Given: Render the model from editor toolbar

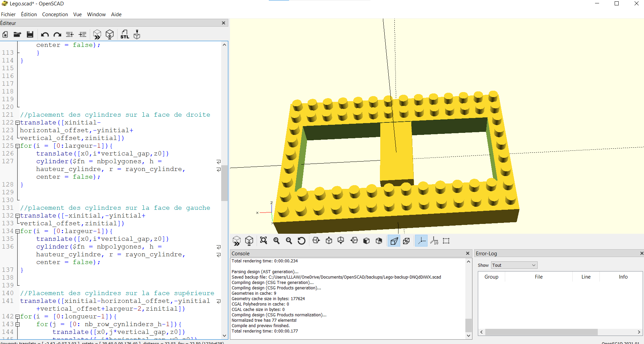Looking at the screenshot, I should point(110,34).
